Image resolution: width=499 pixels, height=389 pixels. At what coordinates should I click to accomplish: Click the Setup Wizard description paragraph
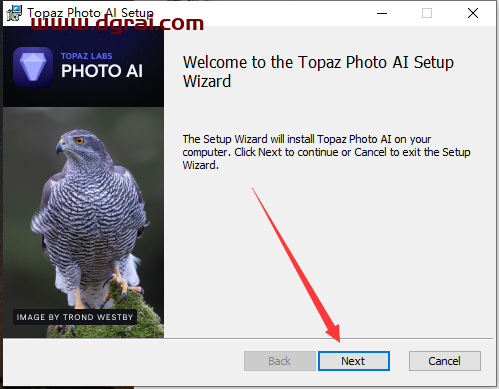[x=326, y=152]
